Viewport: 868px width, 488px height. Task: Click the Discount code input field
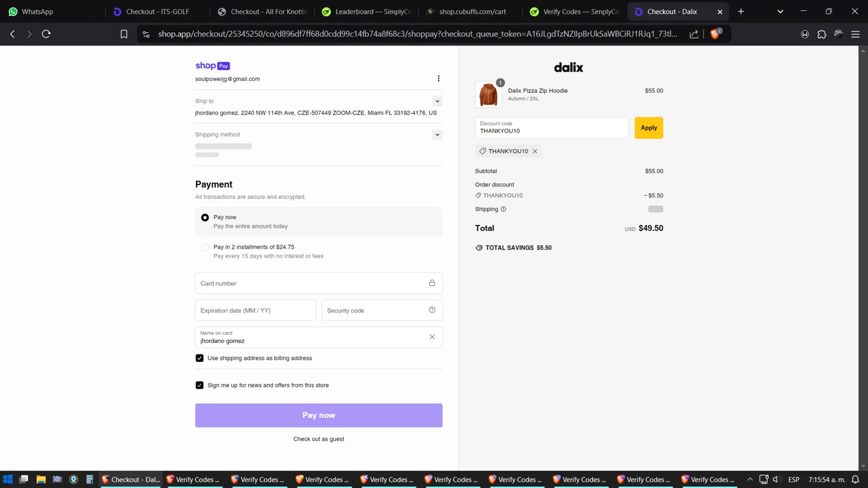point(551,128)
